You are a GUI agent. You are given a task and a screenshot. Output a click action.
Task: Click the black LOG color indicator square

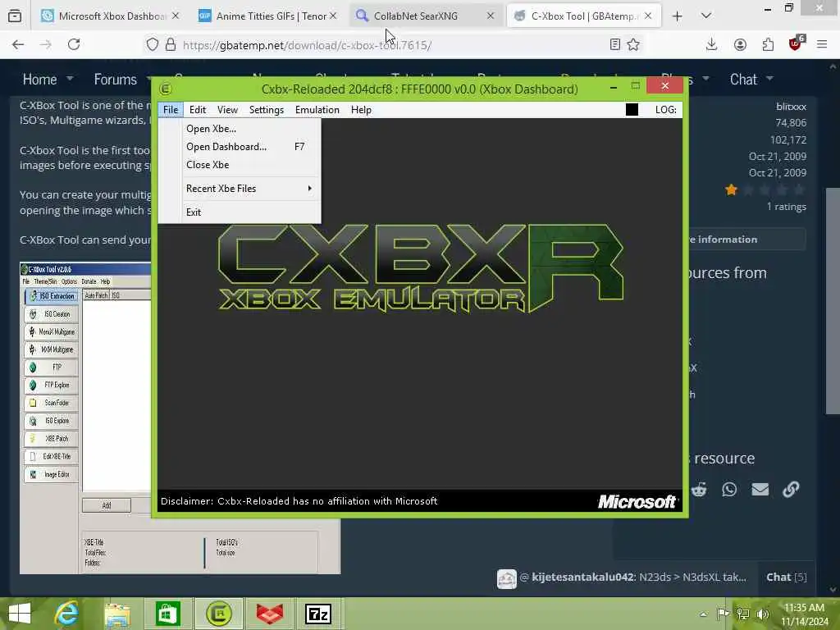pos(632,110)
